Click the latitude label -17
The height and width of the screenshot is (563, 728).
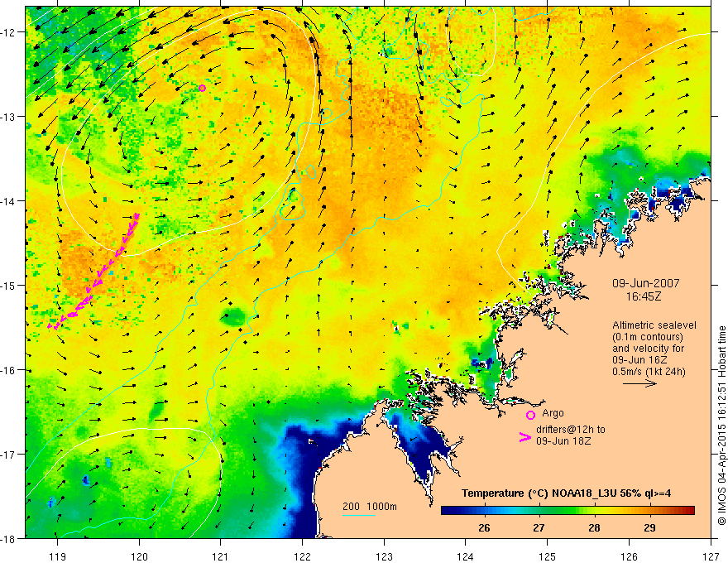(8, 454)
